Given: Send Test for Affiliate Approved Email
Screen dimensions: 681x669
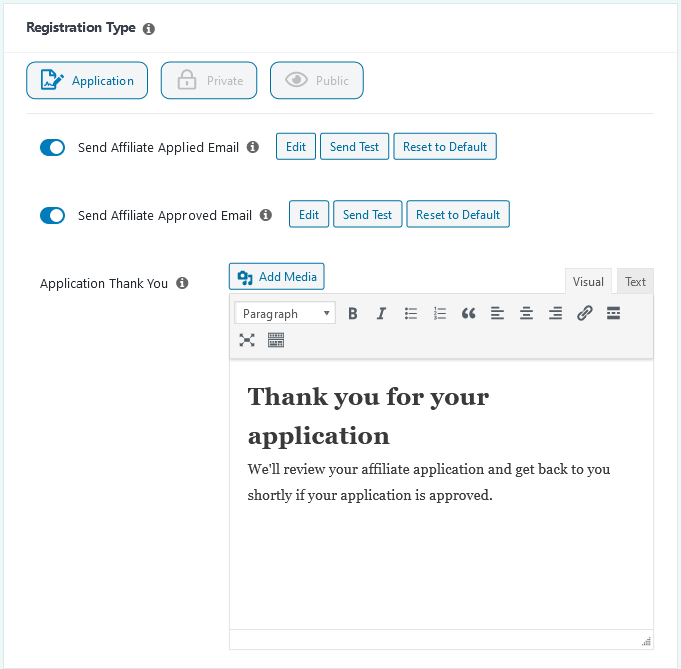Looking at the screenshot, I should pos(367,214).
